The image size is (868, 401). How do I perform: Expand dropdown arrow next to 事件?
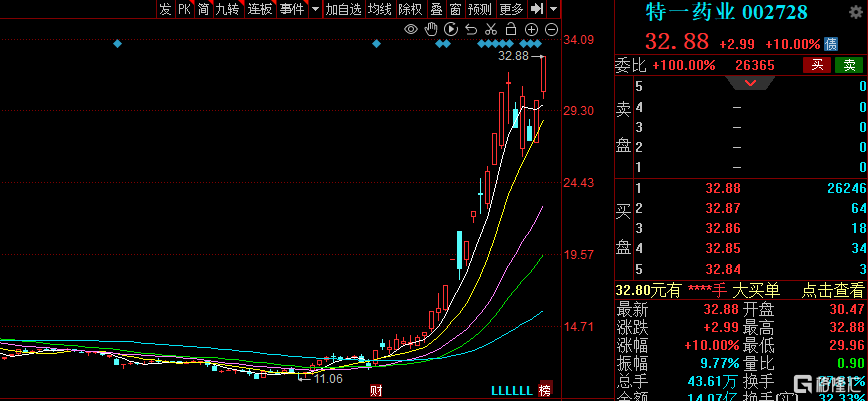(315, 9)
